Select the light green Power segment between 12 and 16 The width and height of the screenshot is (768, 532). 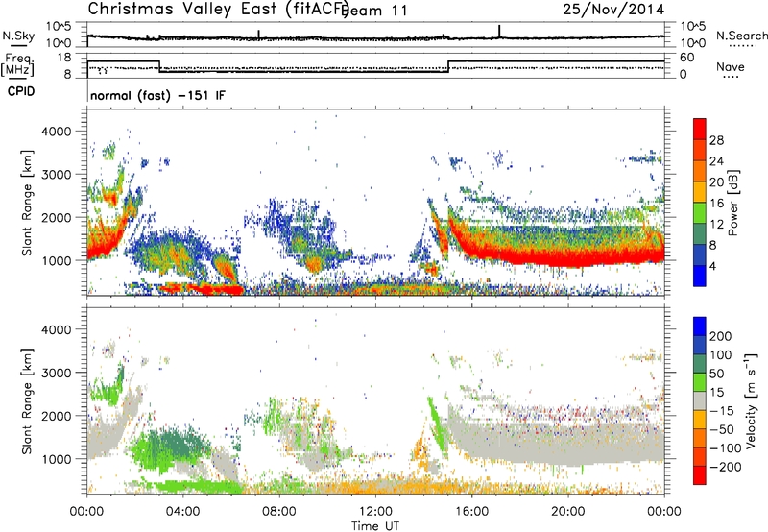coord(700,213)
